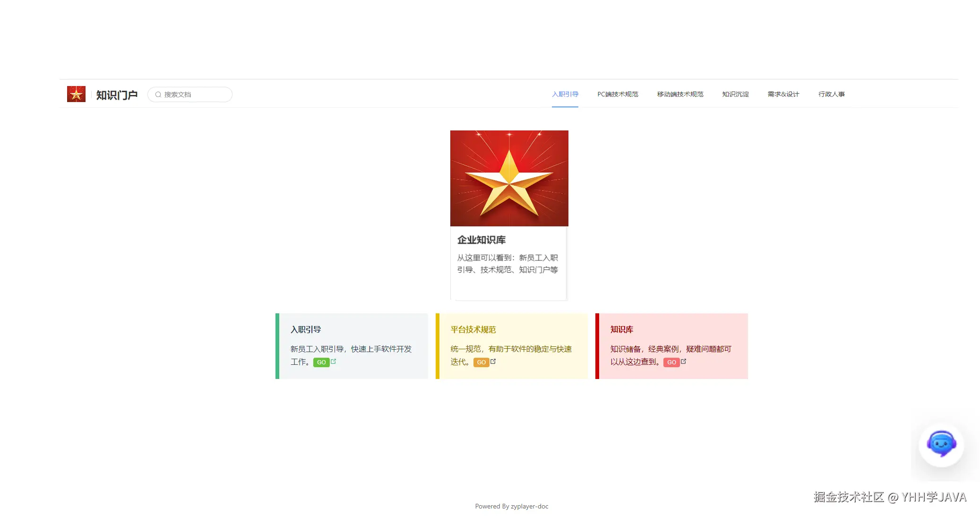980x517 pixels.
Task: Click the red GO badge
Action: coord(671,362)
